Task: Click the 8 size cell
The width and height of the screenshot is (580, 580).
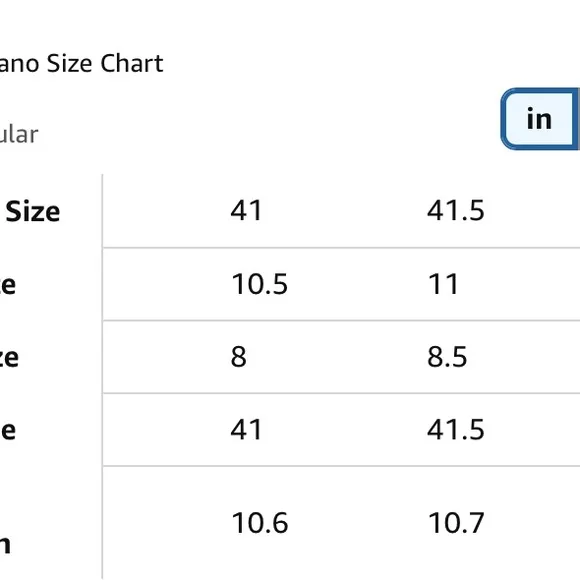Action: 239,357
